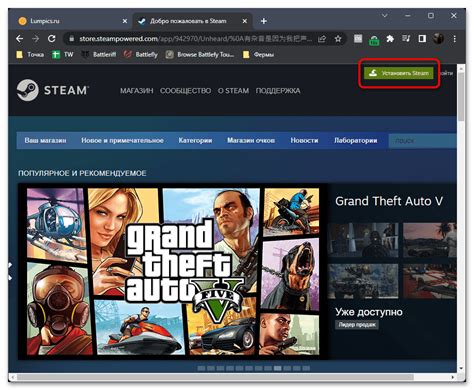Click the store search field
Screen dimensions: 474x390
[423, 141]
